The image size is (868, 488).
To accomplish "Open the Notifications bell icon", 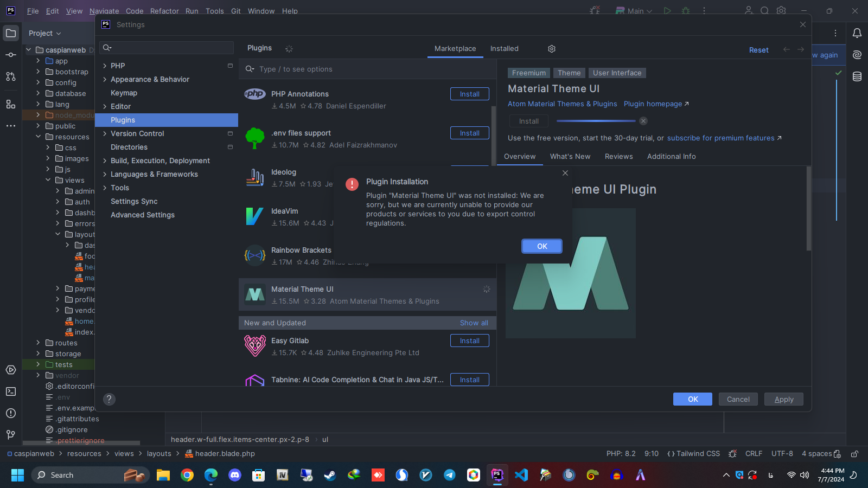I will pyautogui.click(x=857, y=33).
